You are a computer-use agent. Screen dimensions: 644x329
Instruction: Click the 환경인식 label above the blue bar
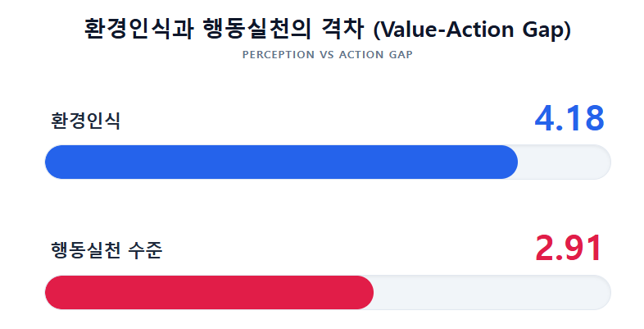(85, 121)
